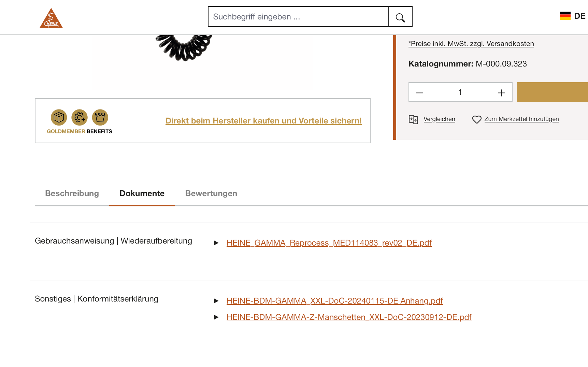Image resolution: width=588 pixels, height=367 pixels.
Task: Click the DE language label
Action: [x=580, y=16]
